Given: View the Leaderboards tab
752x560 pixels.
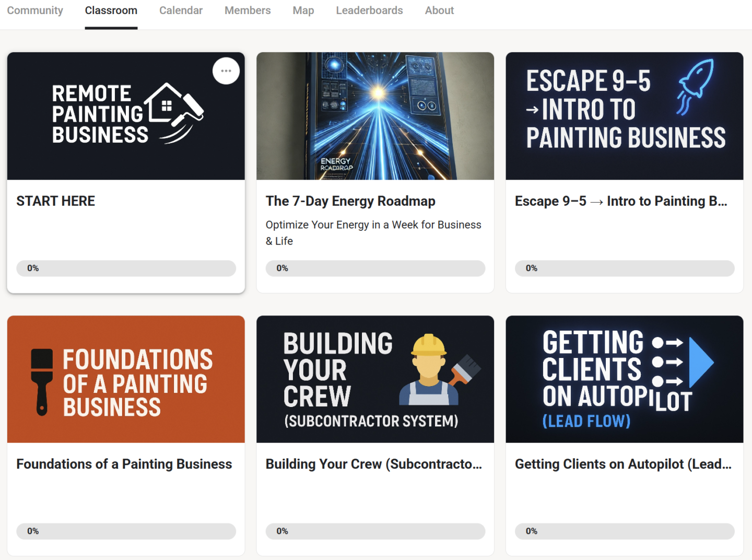Looking at the screenshot, I should [369, 10].
